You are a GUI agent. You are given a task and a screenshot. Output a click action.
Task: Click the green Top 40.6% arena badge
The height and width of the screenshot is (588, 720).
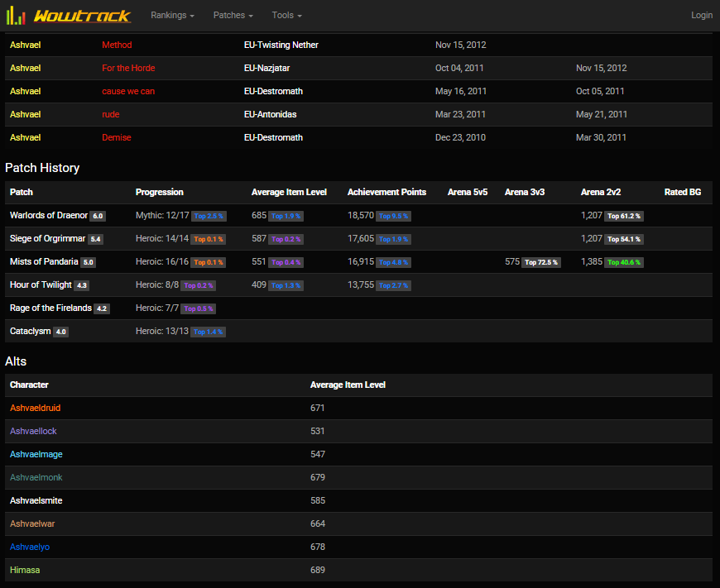point(624,262)
